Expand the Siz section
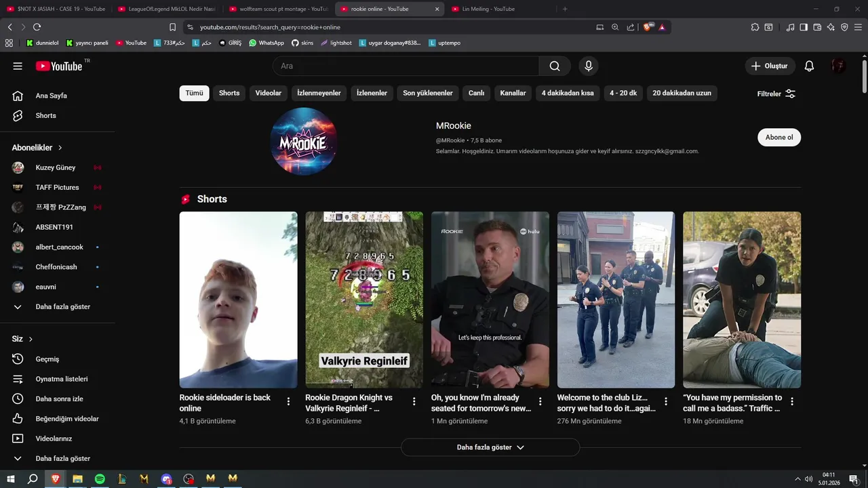This screenshot has width=868, height=488. [x=22, y=339]
